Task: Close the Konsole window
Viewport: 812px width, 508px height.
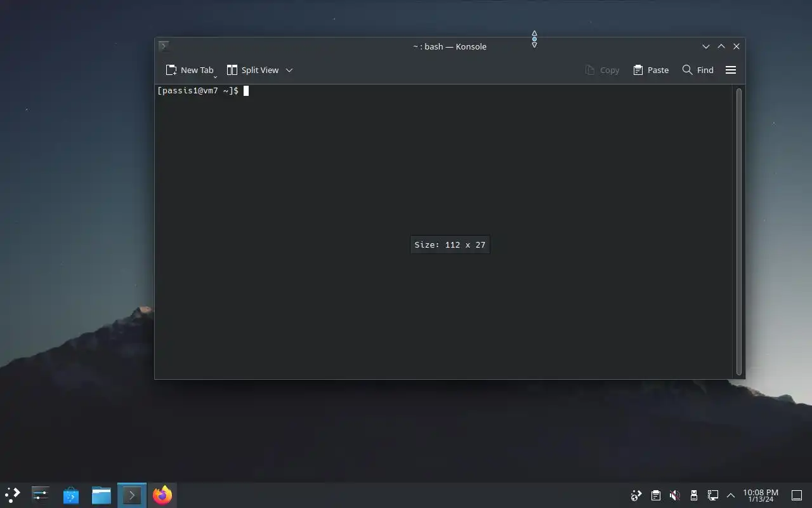Action: [x=737, y=46]
